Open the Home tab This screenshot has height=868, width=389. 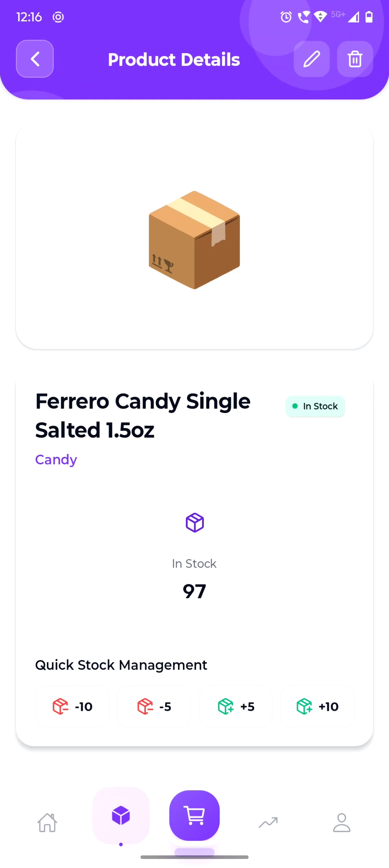pyautogui.click(x=47, y=823)
